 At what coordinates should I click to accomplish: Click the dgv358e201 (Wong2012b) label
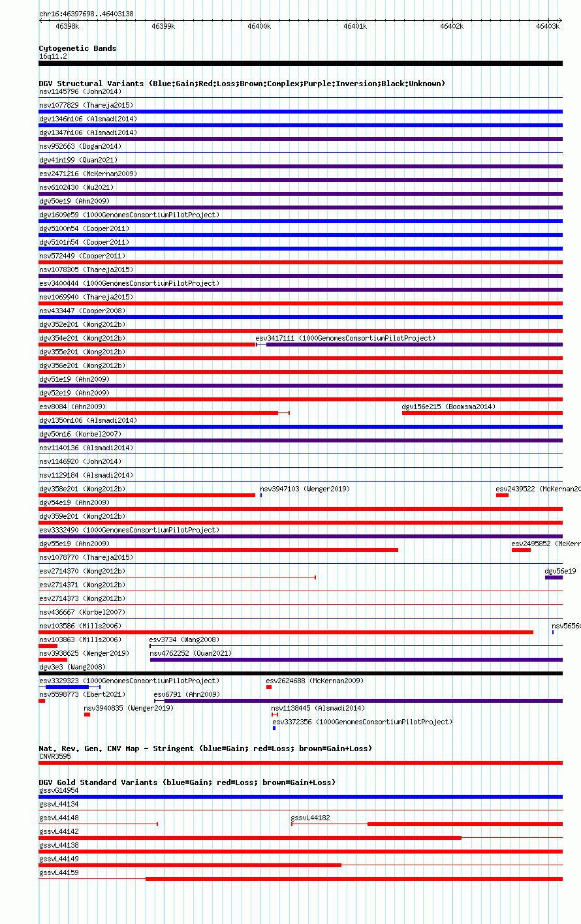coord(82,489)
